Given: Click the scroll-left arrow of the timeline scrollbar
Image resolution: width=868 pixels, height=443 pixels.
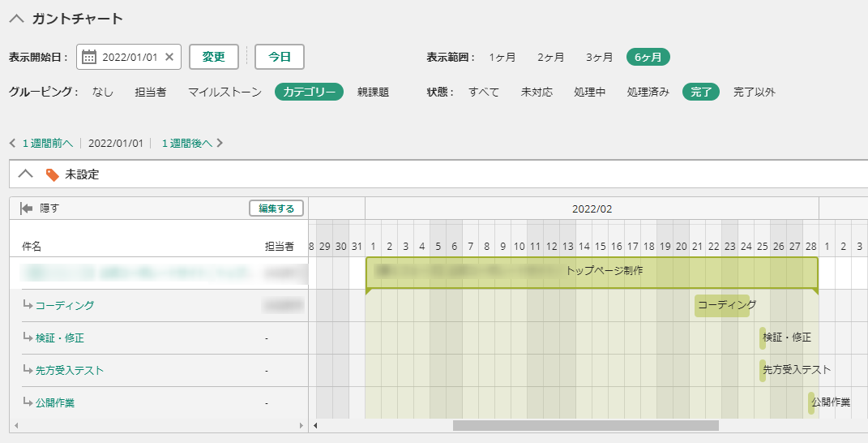Looking at the screenshot, I should click(x=315, y=425).
